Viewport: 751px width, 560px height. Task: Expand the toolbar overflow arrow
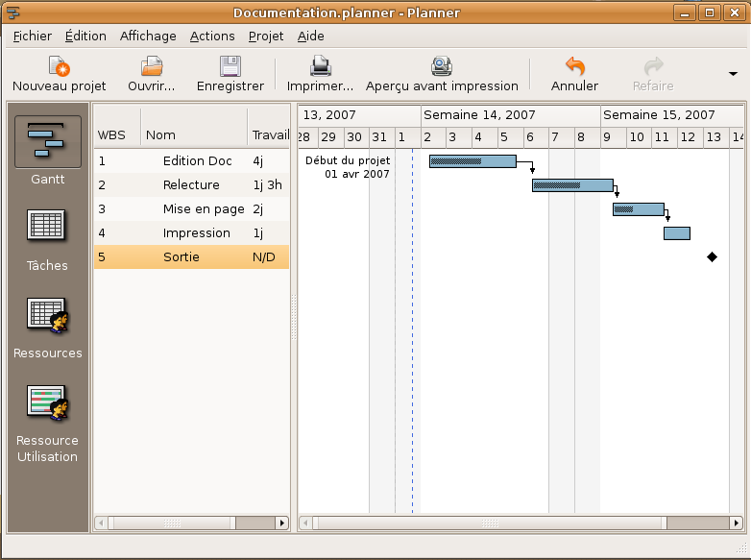point(734,74)
